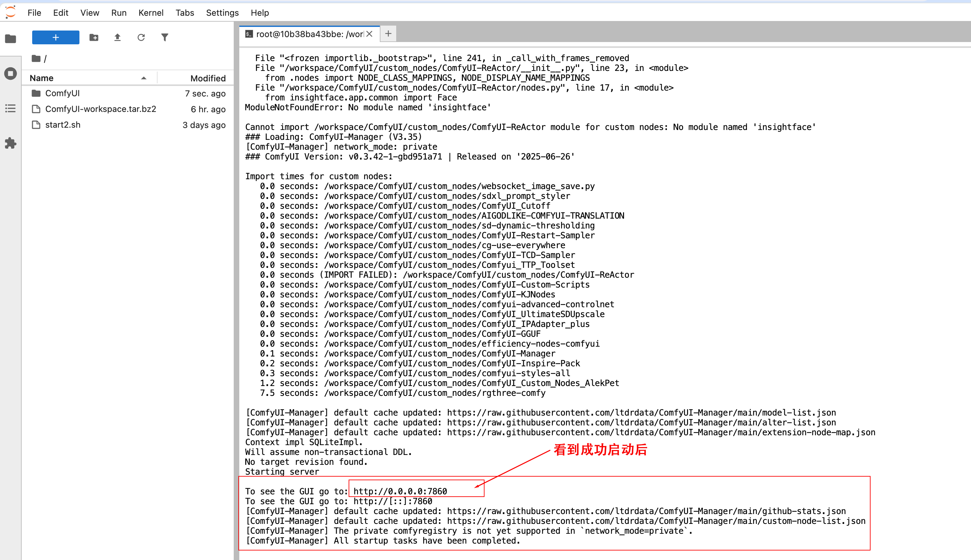This screenshot has height=560, width=971.
Task: Refresh the file browser listing
Action: tap(141, 37)
